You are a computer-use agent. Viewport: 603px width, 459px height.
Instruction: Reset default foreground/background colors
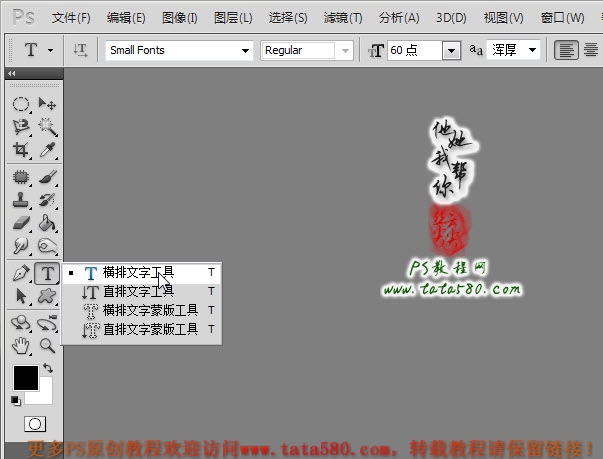(16, 401)
